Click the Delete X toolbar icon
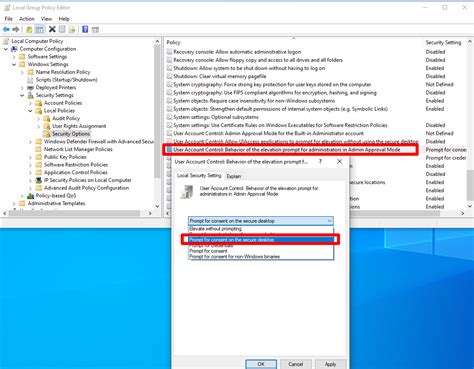The height and width of the screenshot is (369, 474). pos(52,29)
